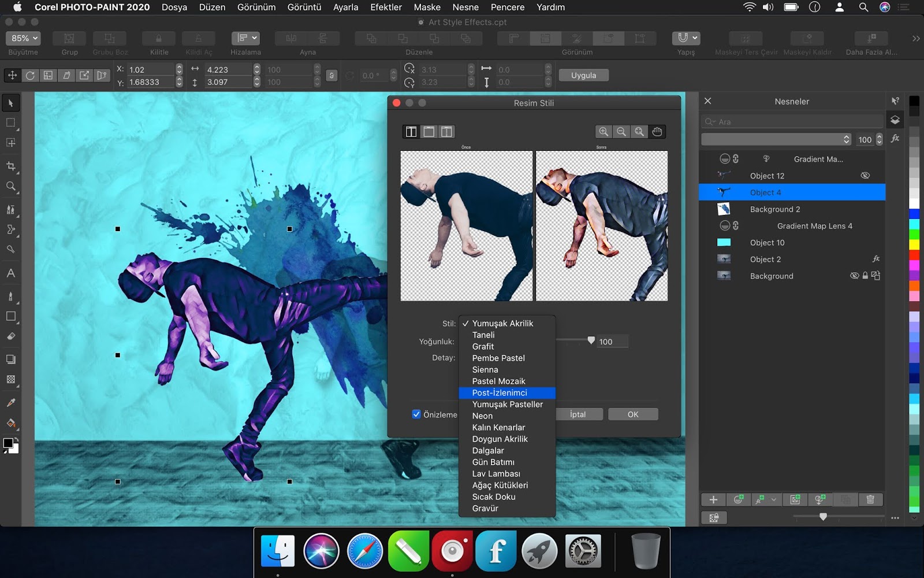Select the pan hand tool in dialog

click(x=657, y=132)
